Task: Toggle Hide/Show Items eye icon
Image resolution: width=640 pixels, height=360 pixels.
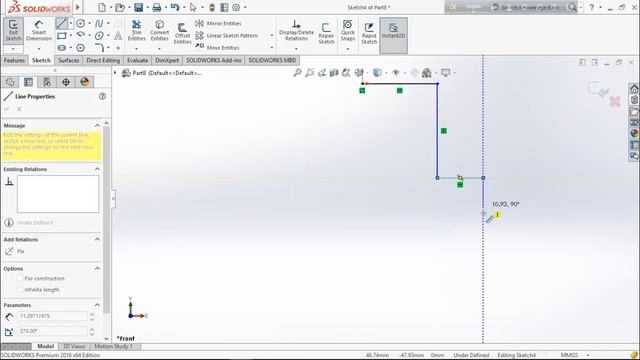Action: 395,73
